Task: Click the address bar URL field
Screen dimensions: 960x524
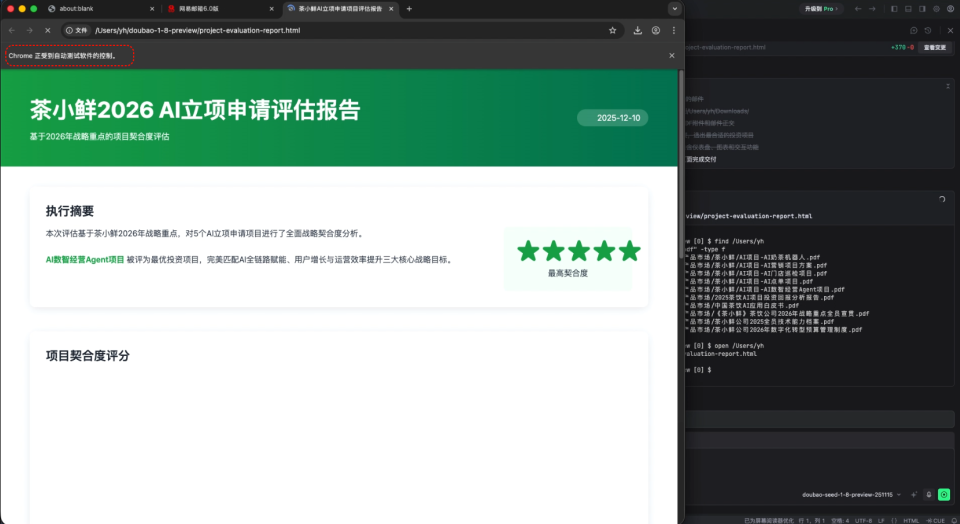Action: (x=343, y=30)
